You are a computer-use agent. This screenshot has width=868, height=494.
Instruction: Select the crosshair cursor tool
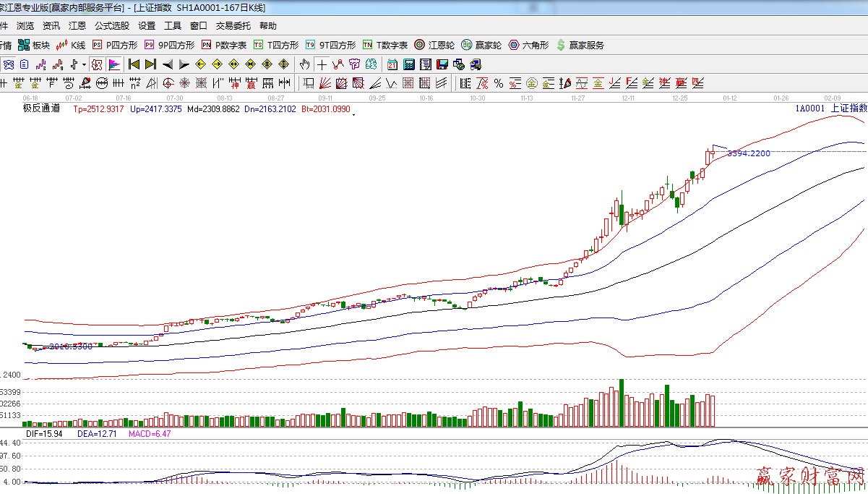[x=322, y=64]
